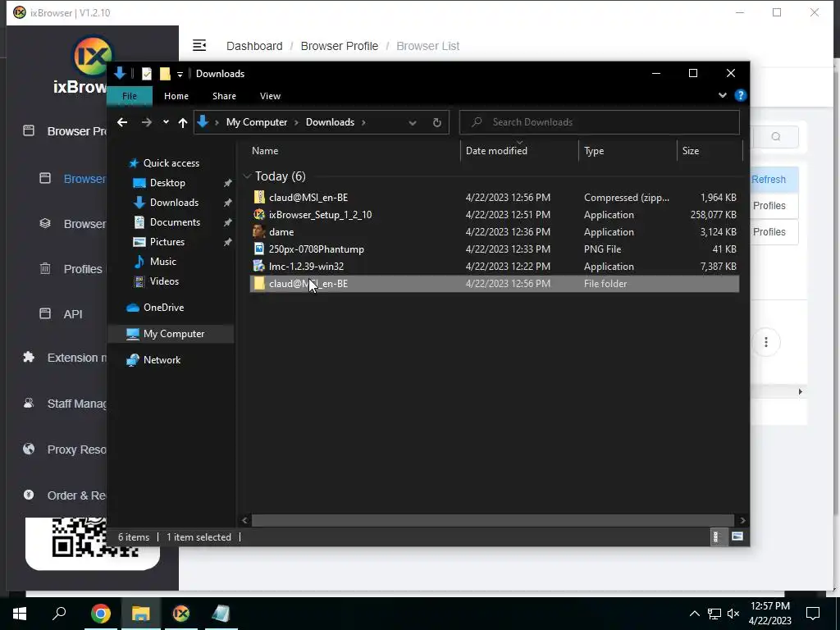This screenshot has height=630, width=840.
Task: Open File Explorer help icon
Action: pyautogui.click(x=741, y=95)
